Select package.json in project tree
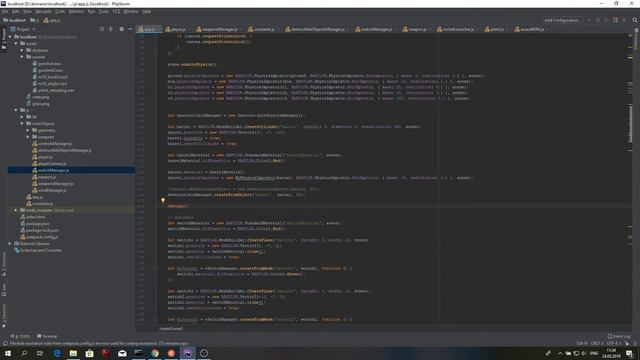Viewport: 640px width, 360px height. coord(38,224)
